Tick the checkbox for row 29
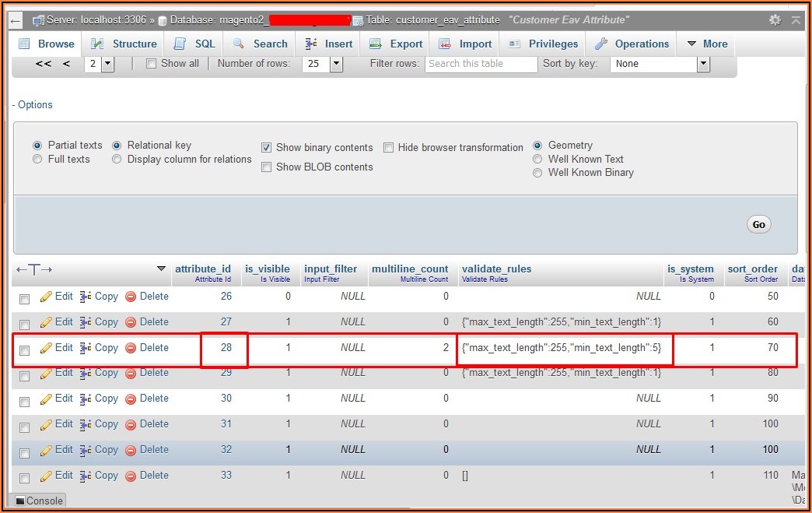 click(24, 376)
